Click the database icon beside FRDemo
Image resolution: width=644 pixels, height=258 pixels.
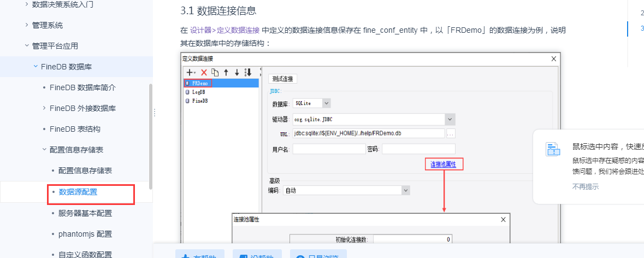coord(188,83)
